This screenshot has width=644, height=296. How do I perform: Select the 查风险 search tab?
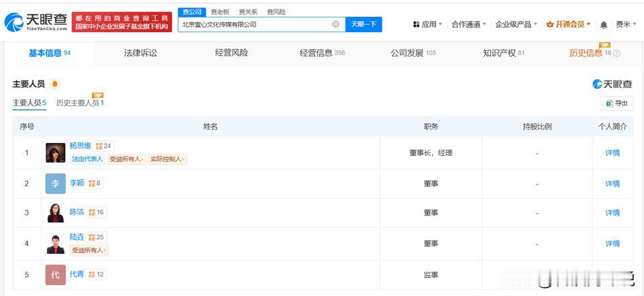tap(276, 12)
